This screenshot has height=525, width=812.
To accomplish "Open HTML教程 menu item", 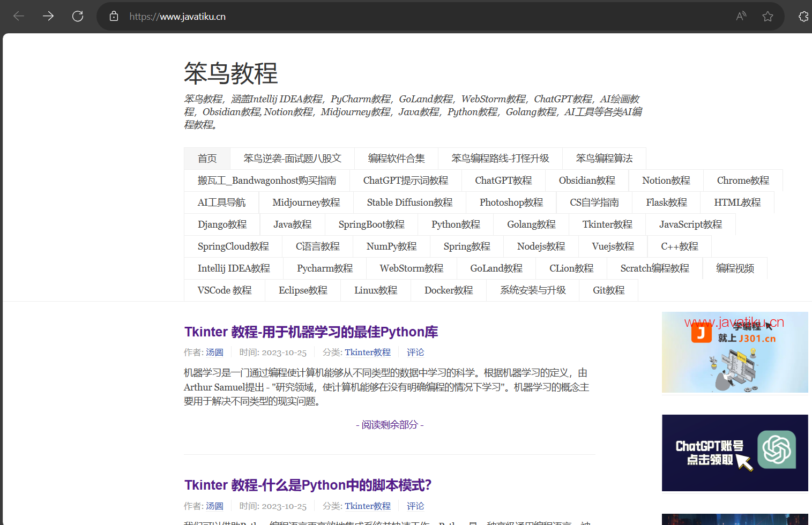I will [737, 202].
